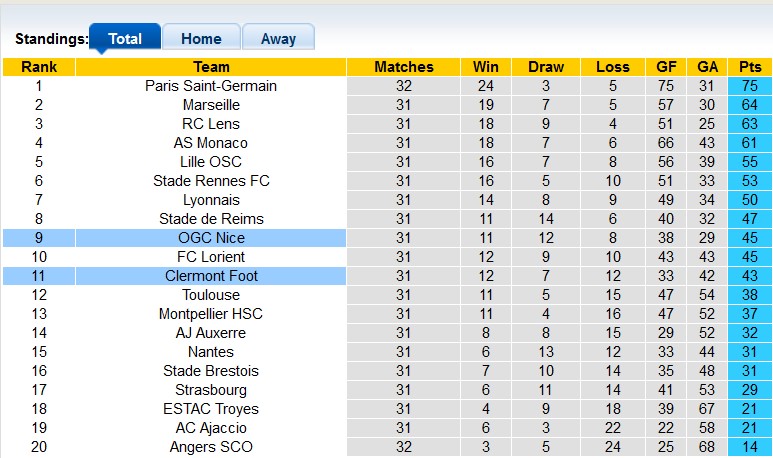Click the Win column header
773x458 pixels.
tap(486, 67)
